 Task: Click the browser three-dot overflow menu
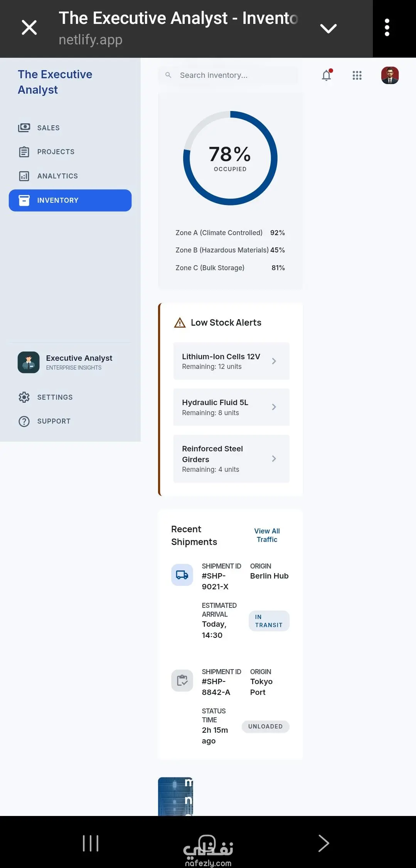(387, 28)
